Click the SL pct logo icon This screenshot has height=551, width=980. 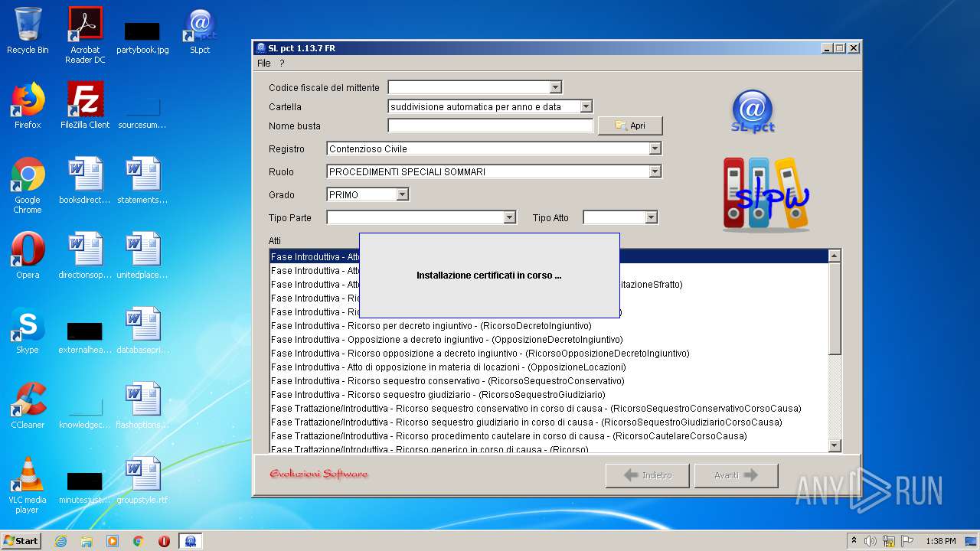click(x=753, y=112)
